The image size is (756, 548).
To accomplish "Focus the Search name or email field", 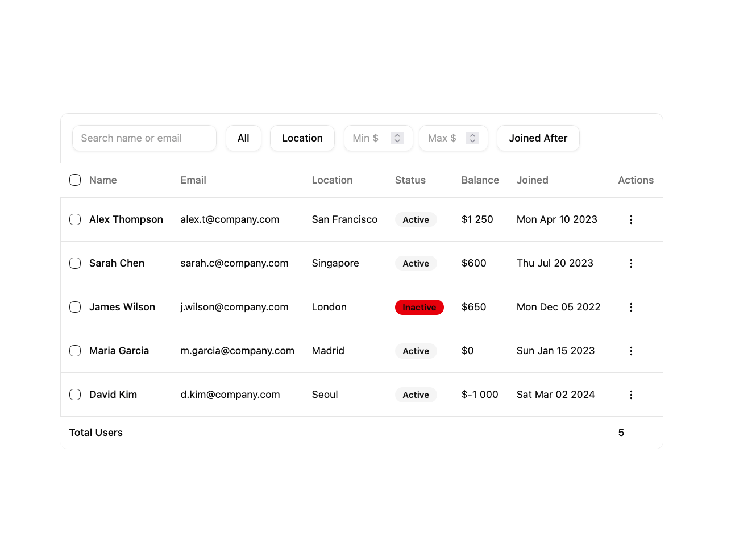I will [144, 138].
